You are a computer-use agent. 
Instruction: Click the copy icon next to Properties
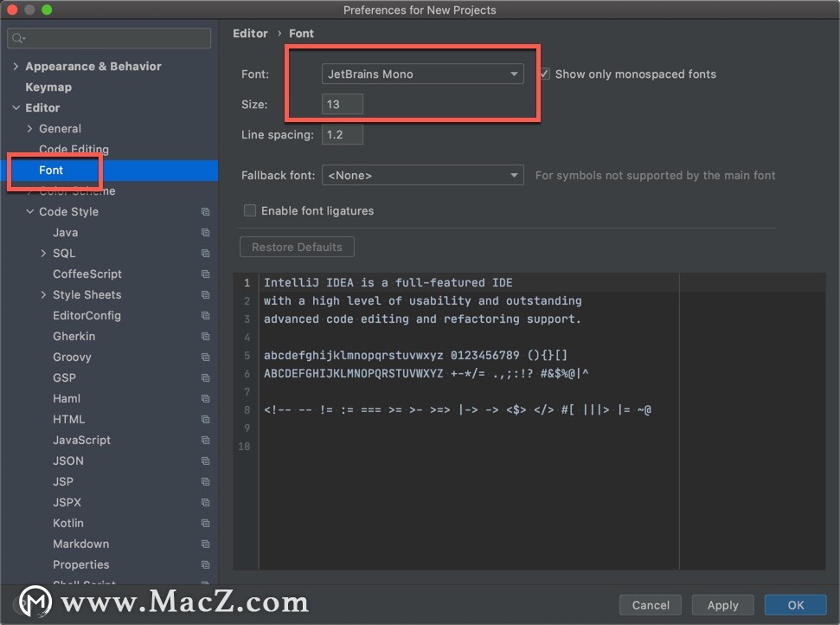click(x=205, y=565)
